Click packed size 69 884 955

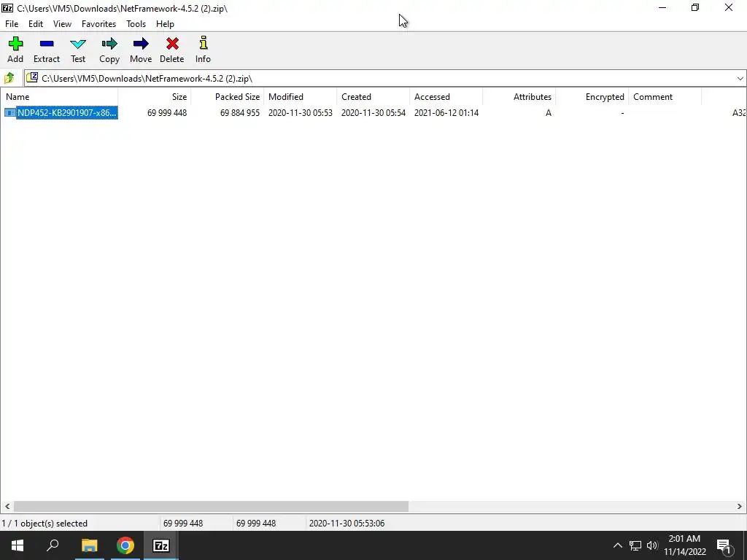(240, 113)
